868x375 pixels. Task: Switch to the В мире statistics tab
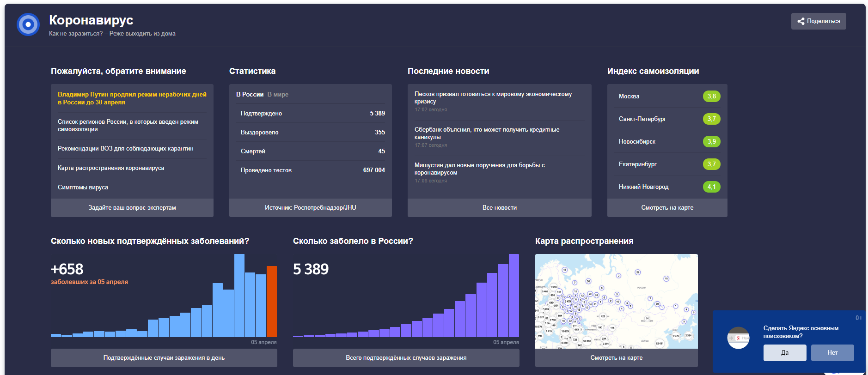(x=278, y=94)
